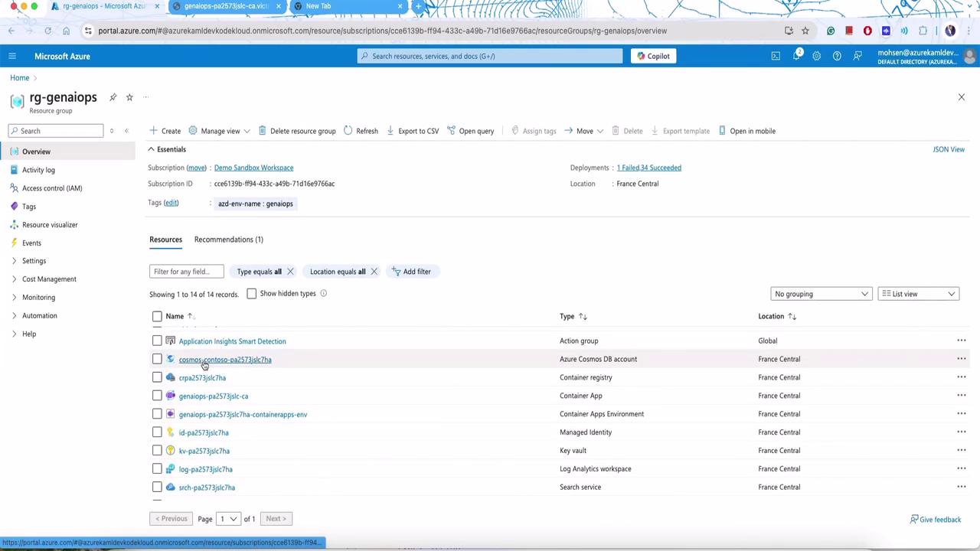
Task: Check the id-pa2573jslc7ha row checkbox
Action: pyautogui.click(x=157, y=432)
